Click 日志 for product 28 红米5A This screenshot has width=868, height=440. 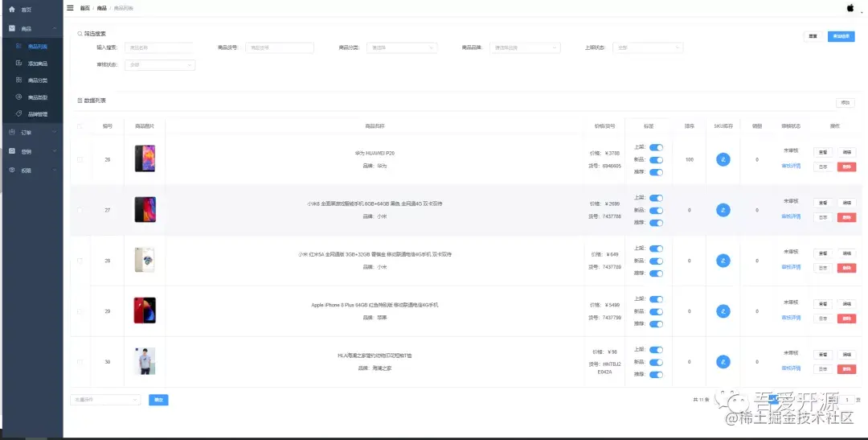click(823, 268)
